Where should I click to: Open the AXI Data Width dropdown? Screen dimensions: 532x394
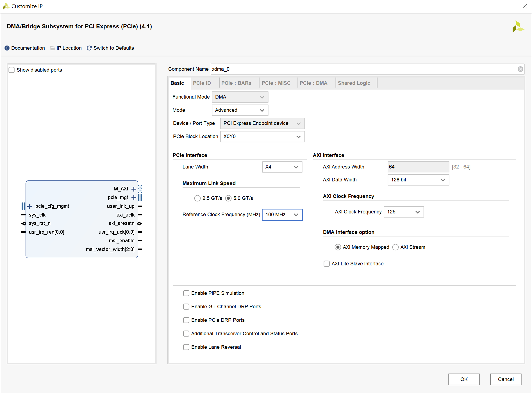click(418, 180)
